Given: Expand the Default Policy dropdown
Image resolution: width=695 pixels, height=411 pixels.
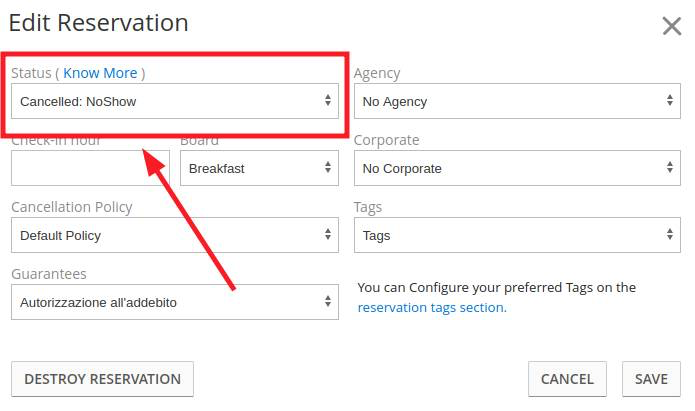Looking at the screenshot, I should pos(175,235).
